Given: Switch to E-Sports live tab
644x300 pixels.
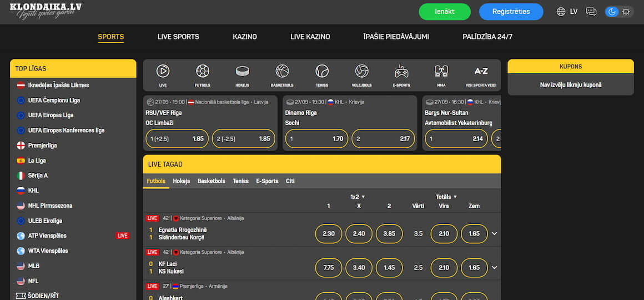Looking at the screenshot, I should click(x=268, y=181).
